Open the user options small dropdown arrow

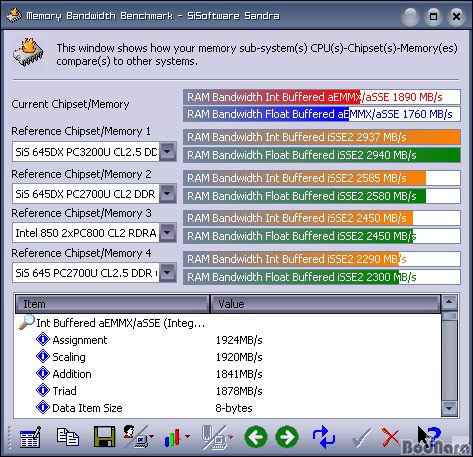152,436
